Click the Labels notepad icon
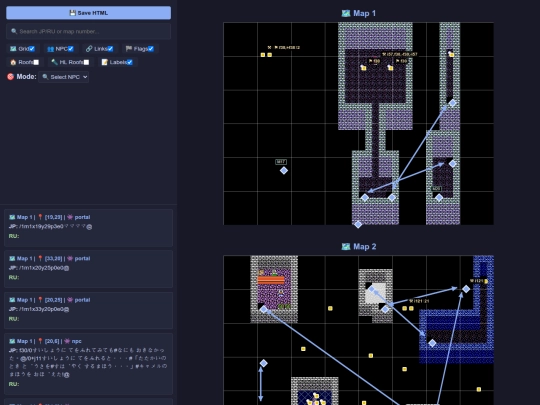Viewport: 540px width, 405px height. [104, 62]
